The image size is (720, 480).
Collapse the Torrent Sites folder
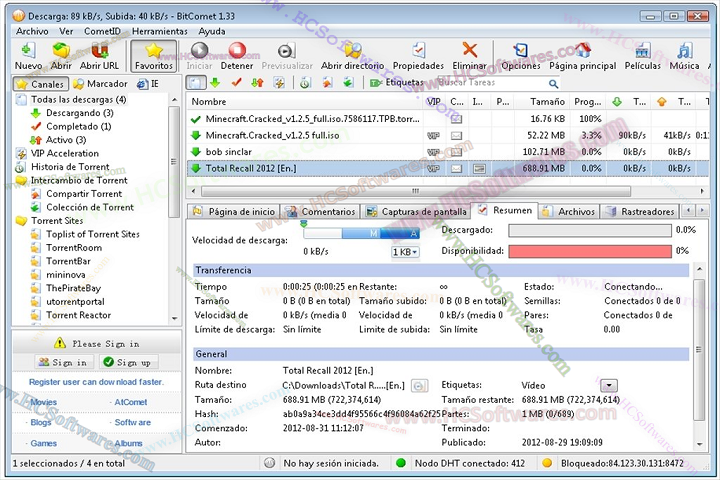22,221
